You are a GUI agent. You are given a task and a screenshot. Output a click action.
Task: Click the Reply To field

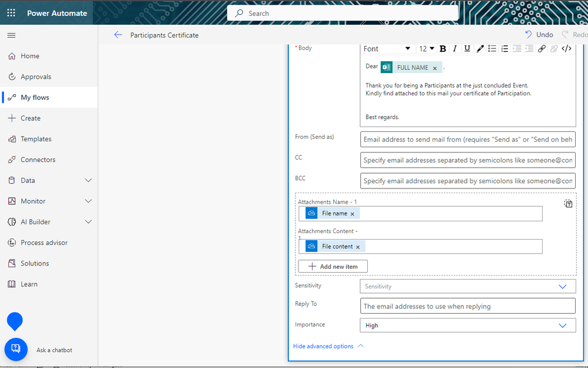[x=467, y=306]
